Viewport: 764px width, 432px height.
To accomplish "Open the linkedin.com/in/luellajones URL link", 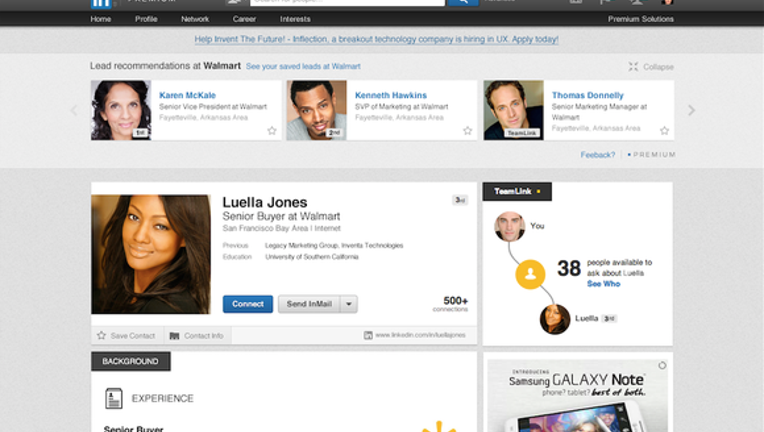I will (x=420, y=335).
